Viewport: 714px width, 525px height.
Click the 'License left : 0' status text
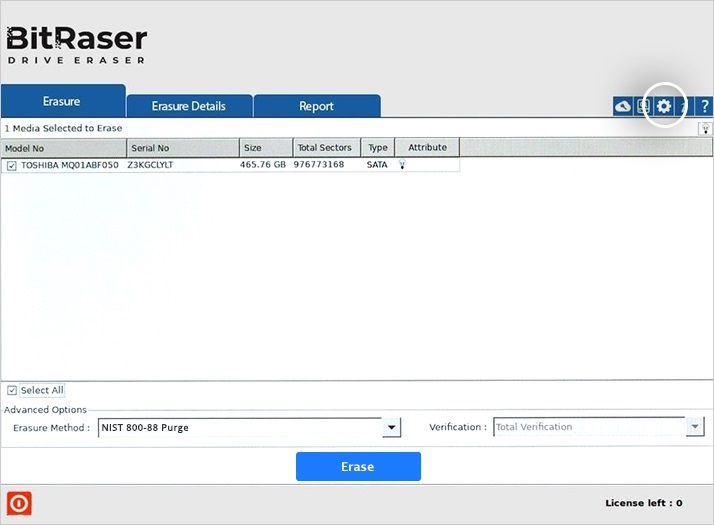point(644,503)
